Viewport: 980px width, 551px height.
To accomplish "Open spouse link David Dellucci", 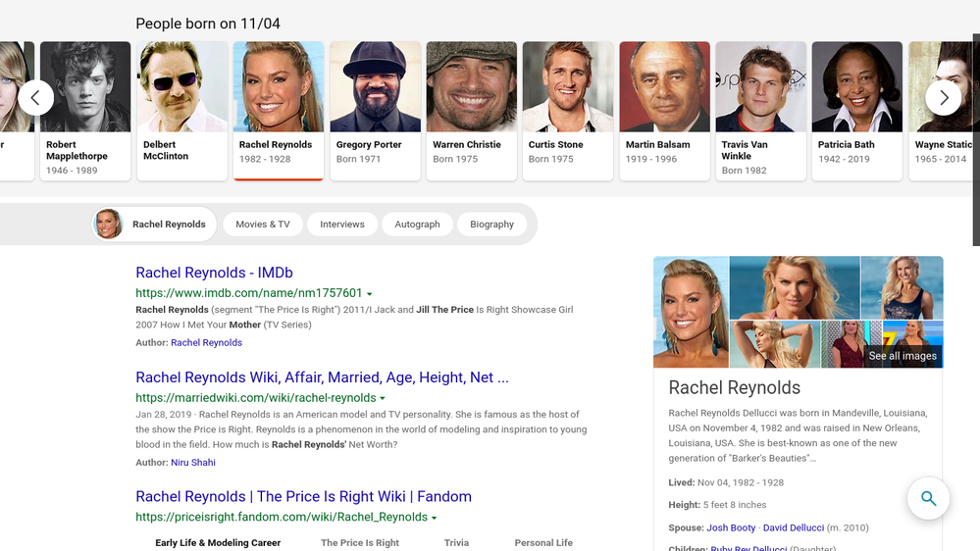I will tap(794, 527).
